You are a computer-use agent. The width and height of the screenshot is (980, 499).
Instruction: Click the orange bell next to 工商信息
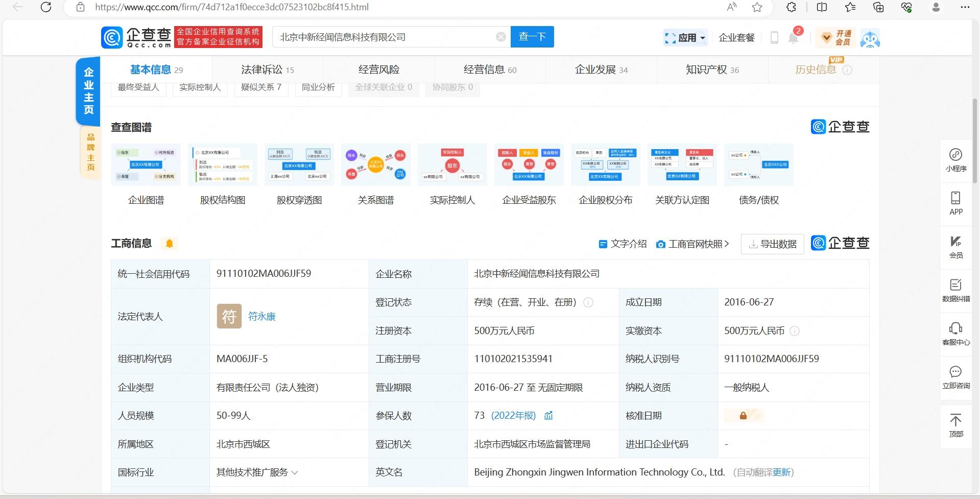(x=170, y=244)
